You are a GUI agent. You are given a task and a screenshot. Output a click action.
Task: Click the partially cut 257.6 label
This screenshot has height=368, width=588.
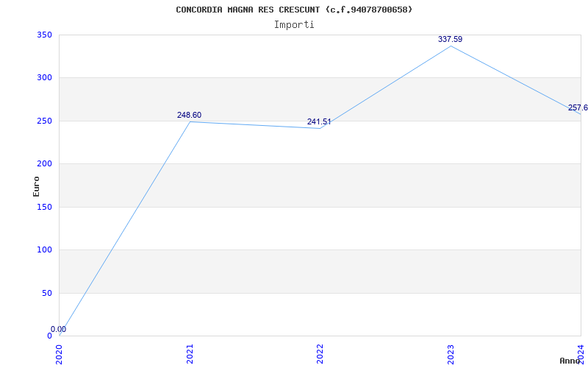[x=578, y=107]
